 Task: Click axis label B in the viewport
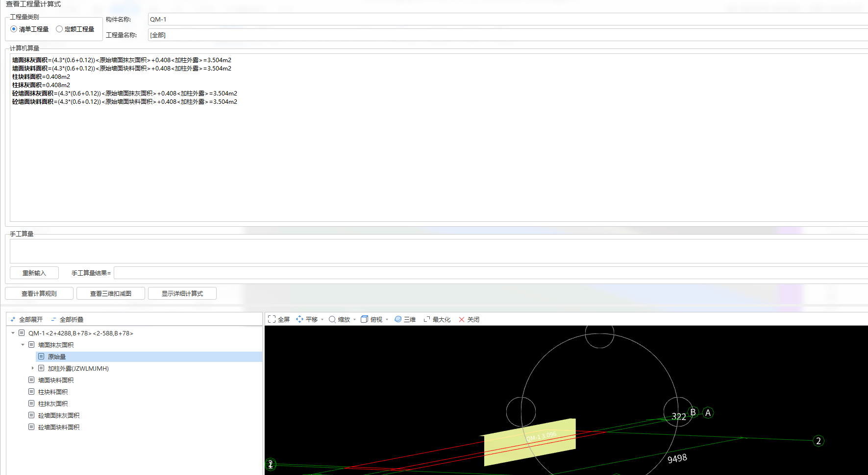tap(693, 412)
